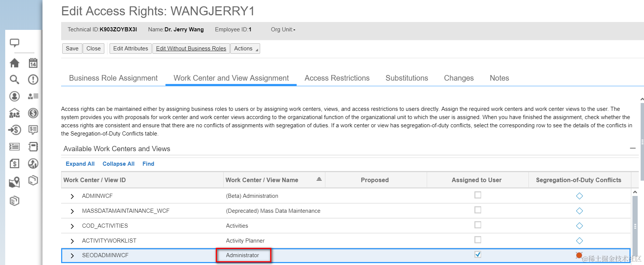Select the (Beta) Administration cell

252,196
